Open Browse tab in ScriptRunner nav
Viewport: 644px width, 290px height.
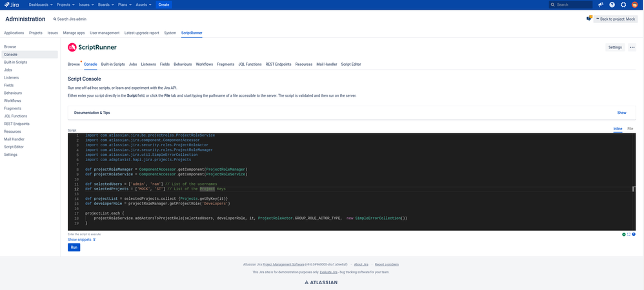point(74,64)
